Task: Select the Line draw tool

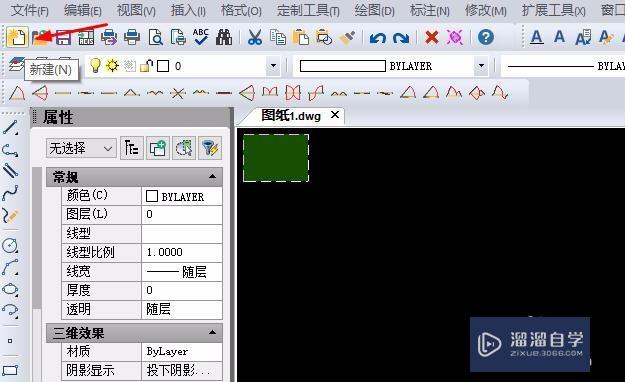Action: [x=10, y=128]
